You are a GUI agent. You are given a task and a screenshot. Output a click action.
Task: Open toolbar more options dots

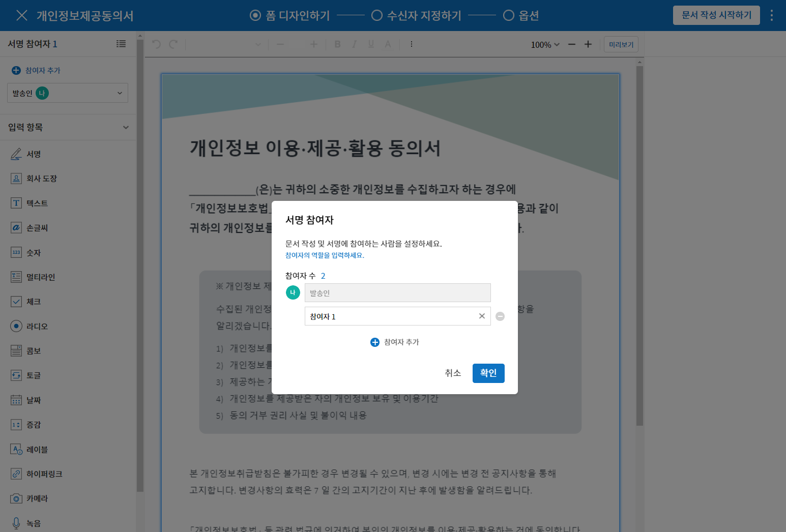pyautogui.click(x=412, y=44)
